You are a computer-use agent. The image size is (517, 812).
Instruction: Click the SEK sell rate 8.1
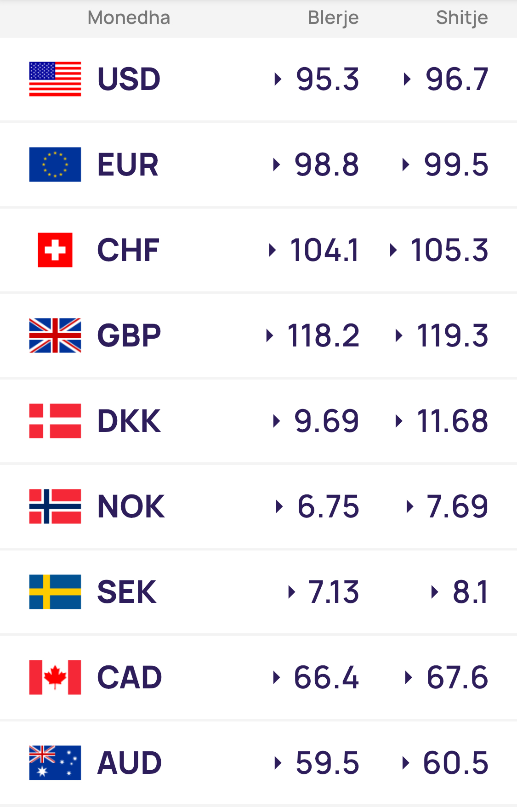click(470, 592)
